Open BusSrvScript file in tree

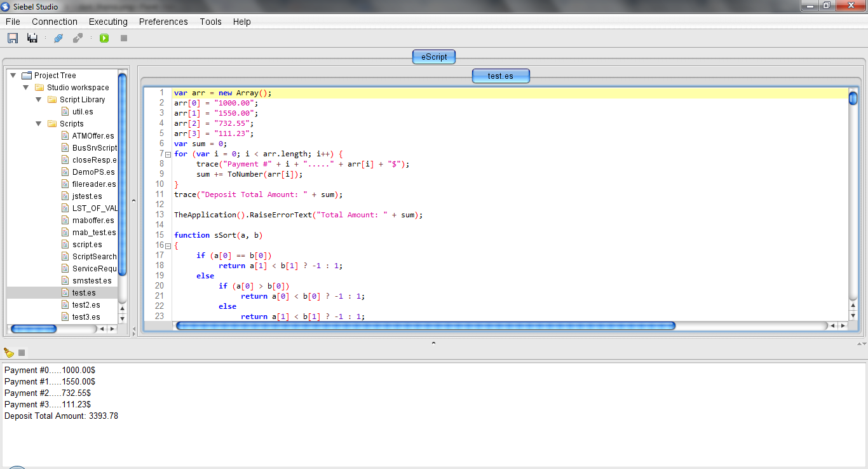95,148
